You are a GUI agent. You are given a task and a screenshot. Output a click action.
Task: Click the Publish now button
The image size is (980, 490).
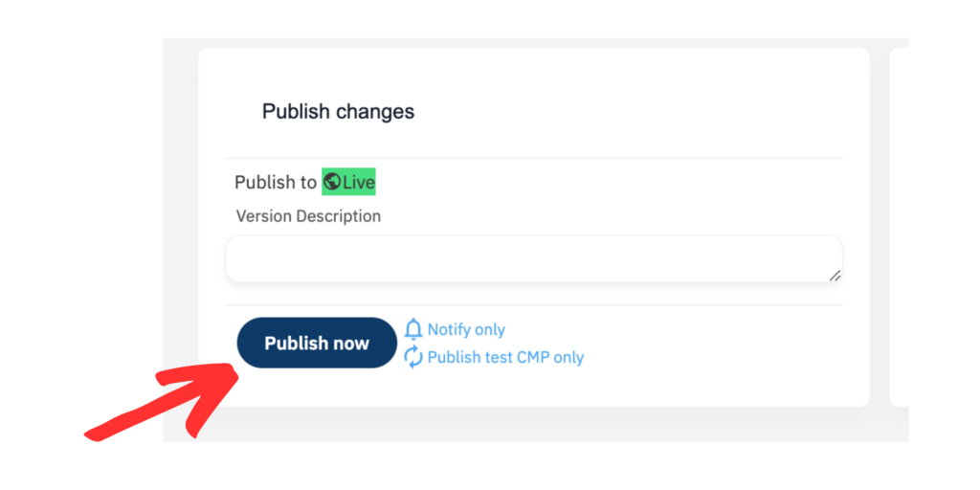coord(316,343)
